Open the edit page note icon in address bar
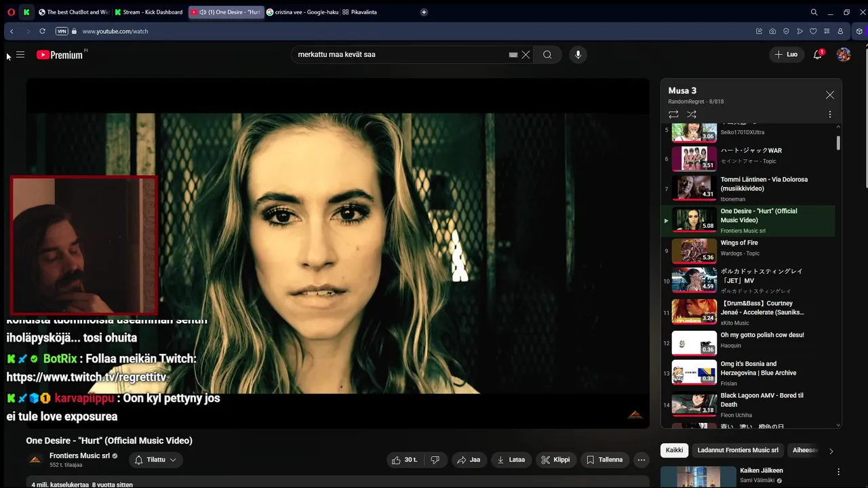 pos(759,31)
